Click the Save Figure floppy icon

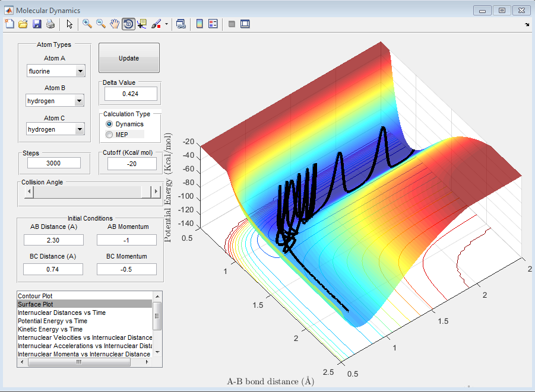[37, 24]
